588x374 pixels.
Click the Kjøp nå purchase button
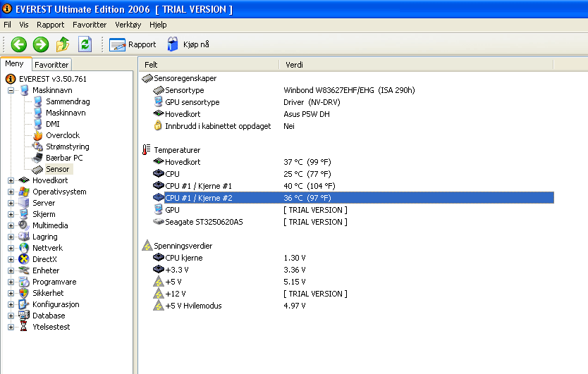click(188, 44)
